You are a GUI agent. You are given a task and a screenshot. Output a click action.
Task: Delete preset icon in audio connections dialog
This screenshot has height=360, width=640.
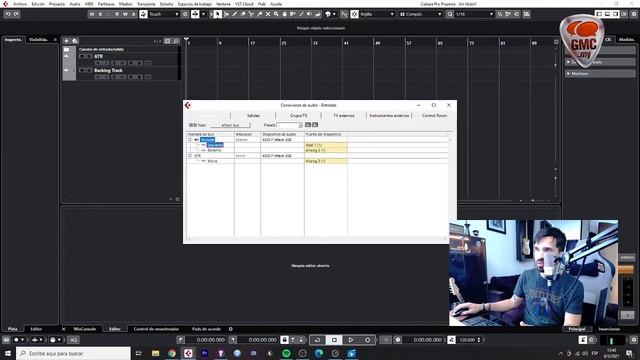click(315, 125)
